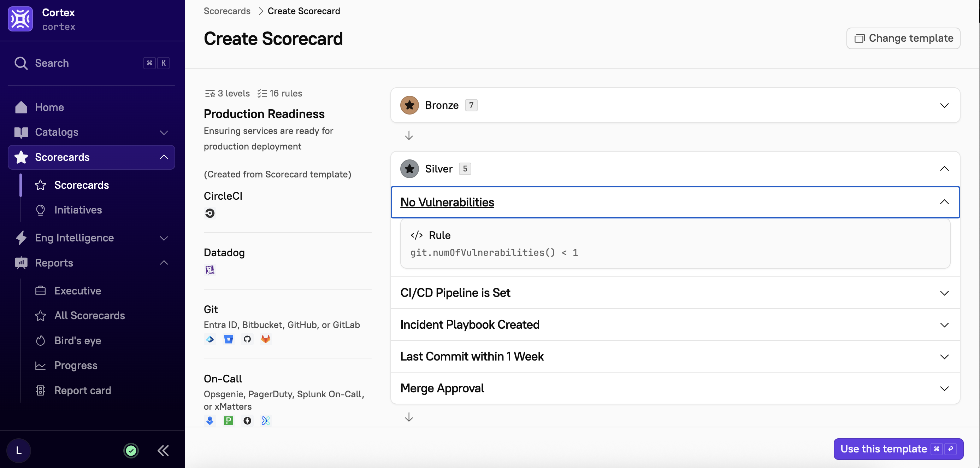Click the Datadog integration icon
Viewport: 980px width, 468px height.
[x=209, y=270]
